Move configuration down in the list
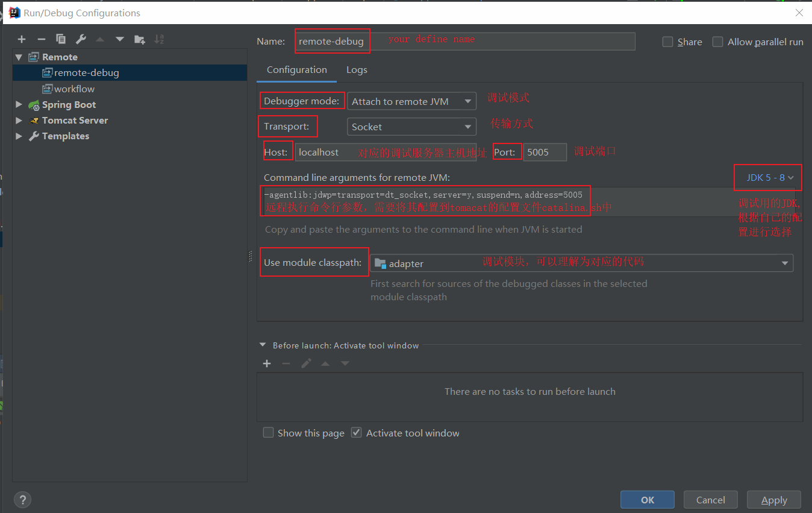 tap(120, 39)
